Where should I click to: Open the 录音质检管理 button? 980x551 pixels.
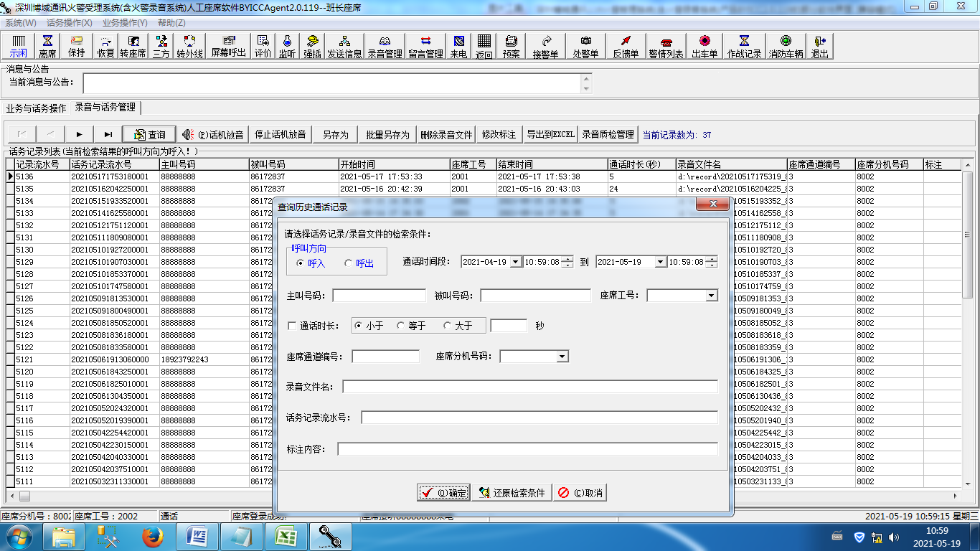click(x=608, y=134)
